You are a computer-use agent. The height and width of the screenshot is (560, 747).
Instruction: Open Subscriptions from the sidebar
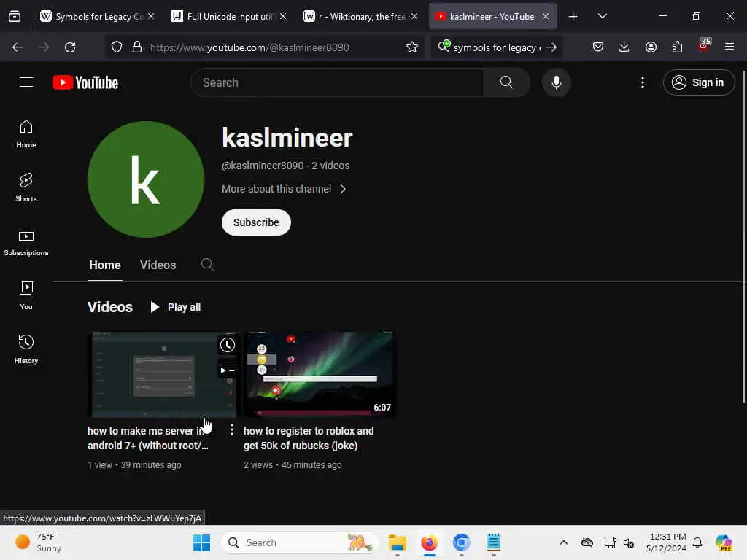point(26,241)
